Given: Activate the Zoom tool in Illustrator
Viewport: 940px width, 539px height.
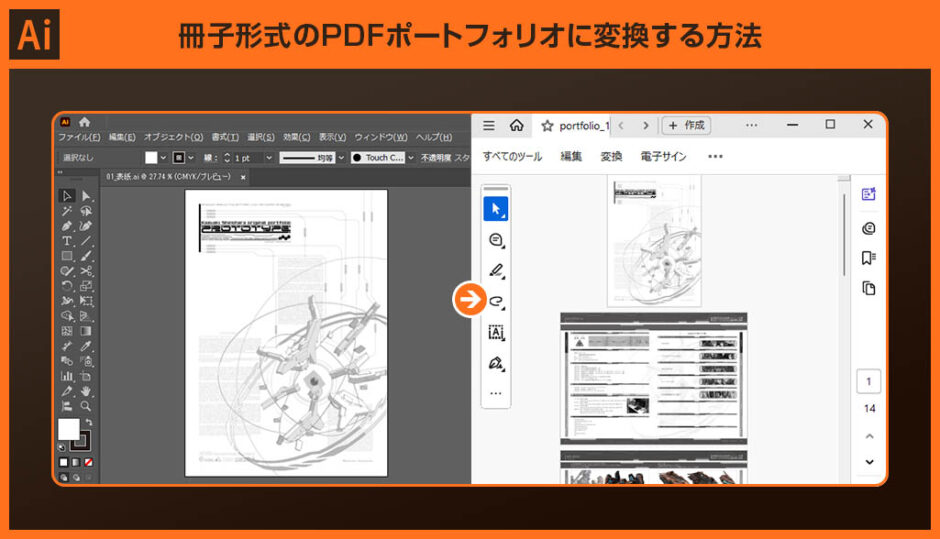Looking at the screenshot, I should (86, 406).
